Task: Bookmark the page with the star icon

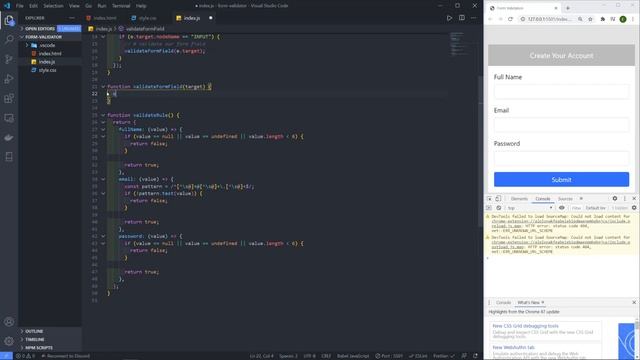Action: 590,19
